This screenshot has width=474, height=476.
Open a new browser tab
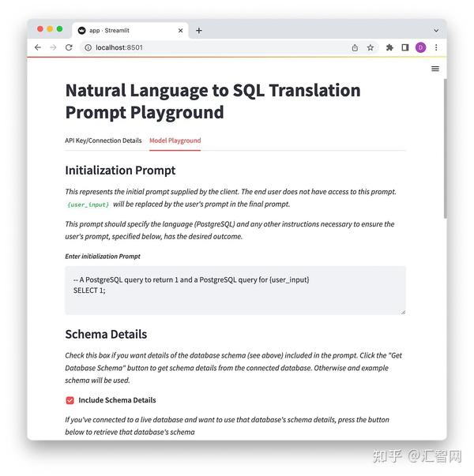pos(199,30)
